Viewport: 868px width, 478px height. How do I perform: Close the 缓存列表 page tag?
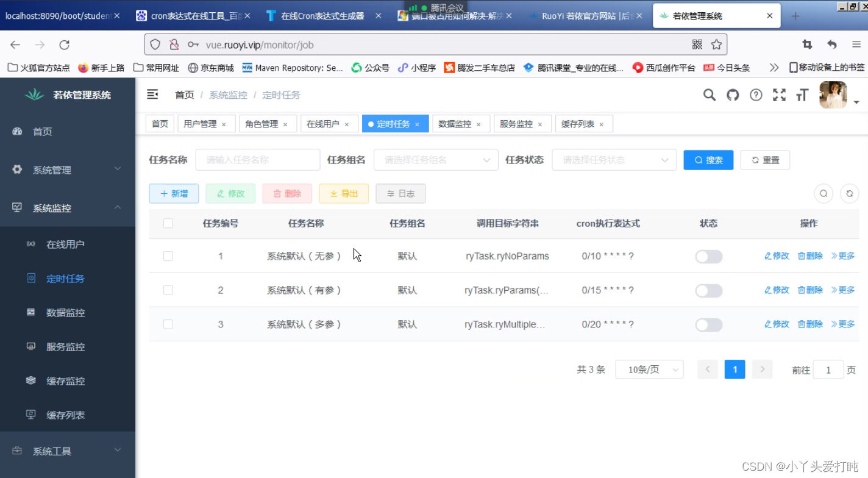tap(601, 124)
